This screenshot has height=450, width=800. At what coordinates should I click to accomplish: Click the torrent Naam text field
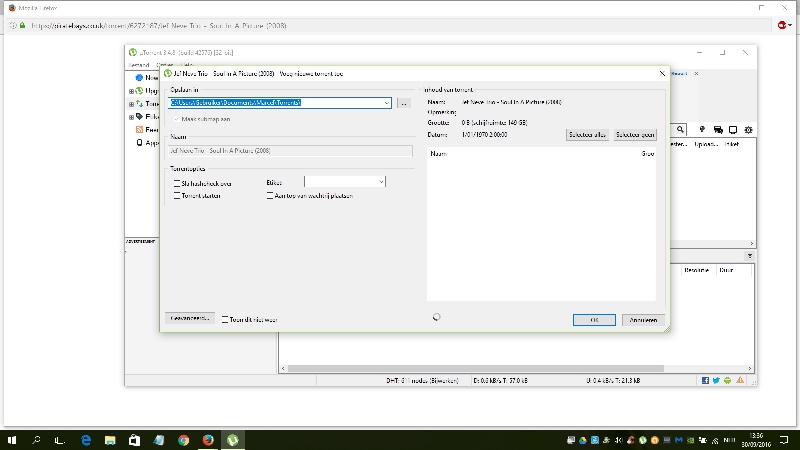(290, 151)
